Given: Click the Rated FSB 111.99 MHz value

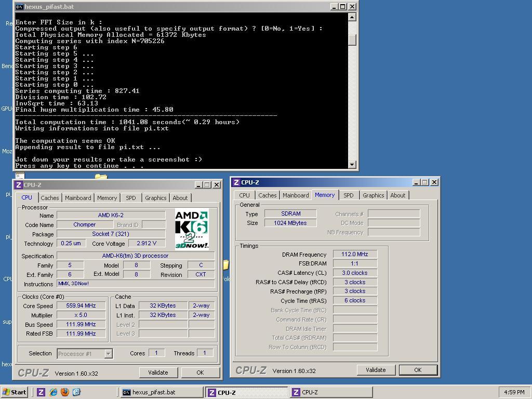Looking at the screenshot, I should [x=81, y=334].
